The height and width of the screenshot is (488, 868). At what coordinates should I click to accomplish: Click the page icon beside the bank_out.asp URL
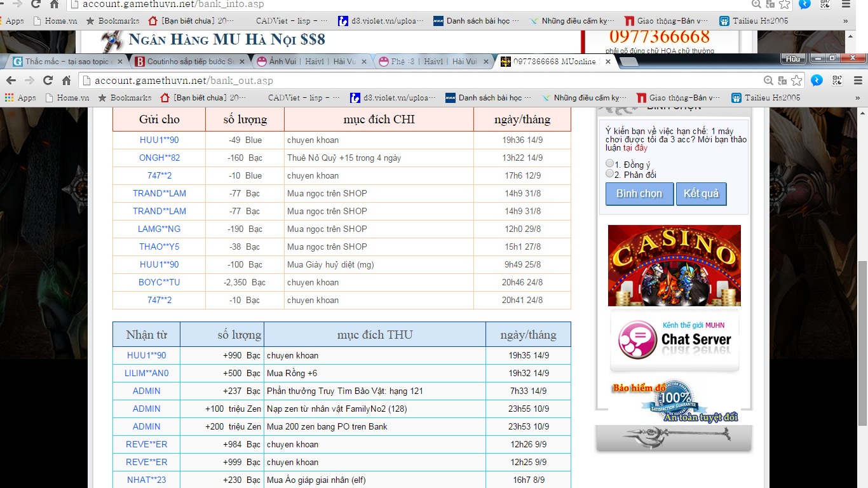[87, 81]
